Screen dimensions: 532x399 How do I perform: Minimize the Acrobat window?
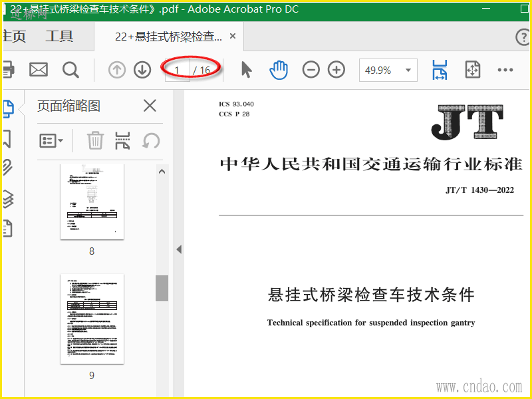[486, 8]
